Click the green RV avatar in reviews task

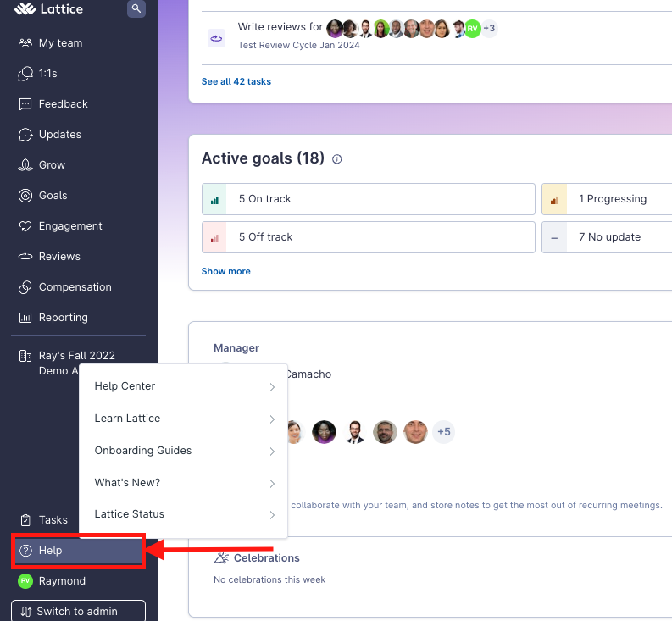(x=472, y=29)
